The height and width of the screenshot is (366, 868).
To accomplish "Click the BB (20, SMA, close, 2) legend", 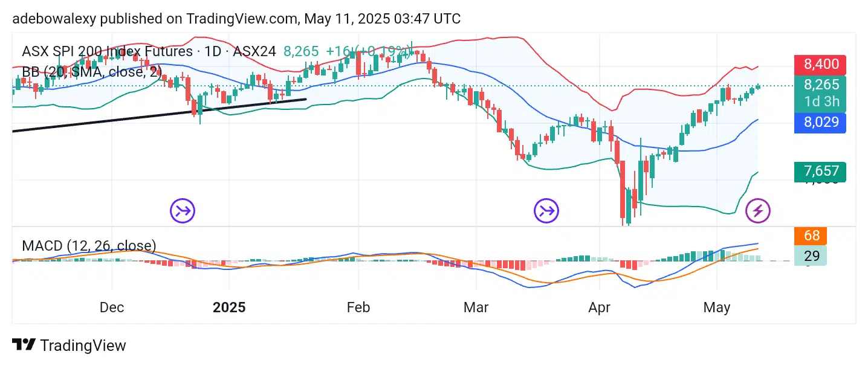I will pos(90,72).
